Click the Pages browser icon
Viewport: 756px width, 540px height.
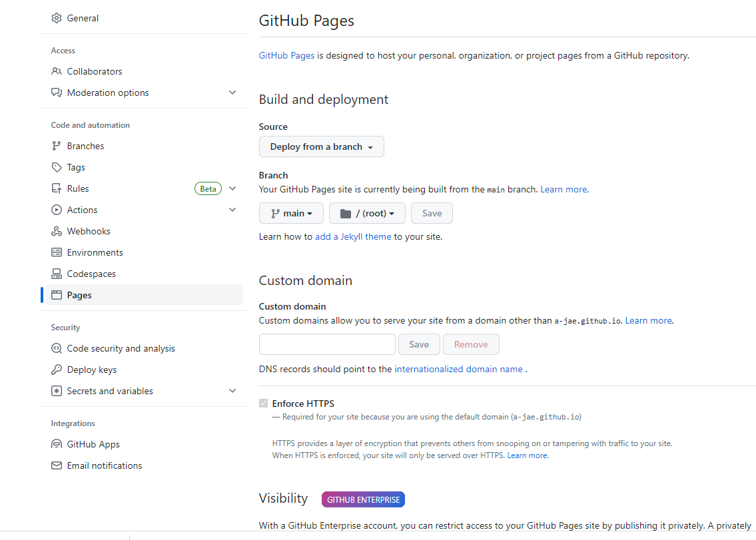tap(57, 295)
